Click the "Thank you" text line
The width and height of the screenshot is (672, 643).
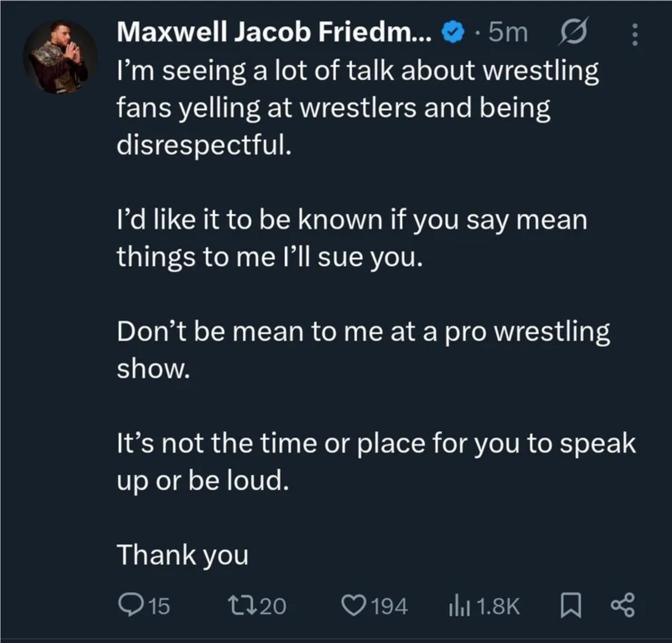(x=183, y=556)
